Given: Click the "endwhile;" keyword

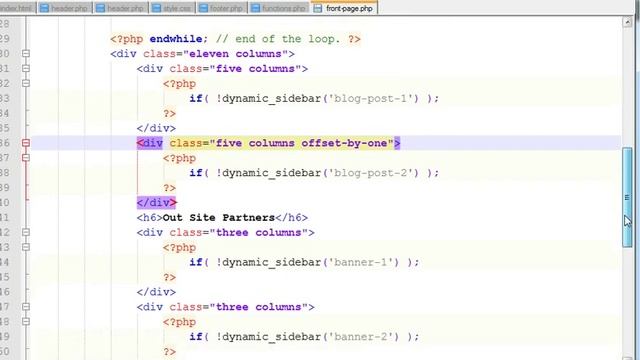Looking at the screenshot, I should click(178, 39).
